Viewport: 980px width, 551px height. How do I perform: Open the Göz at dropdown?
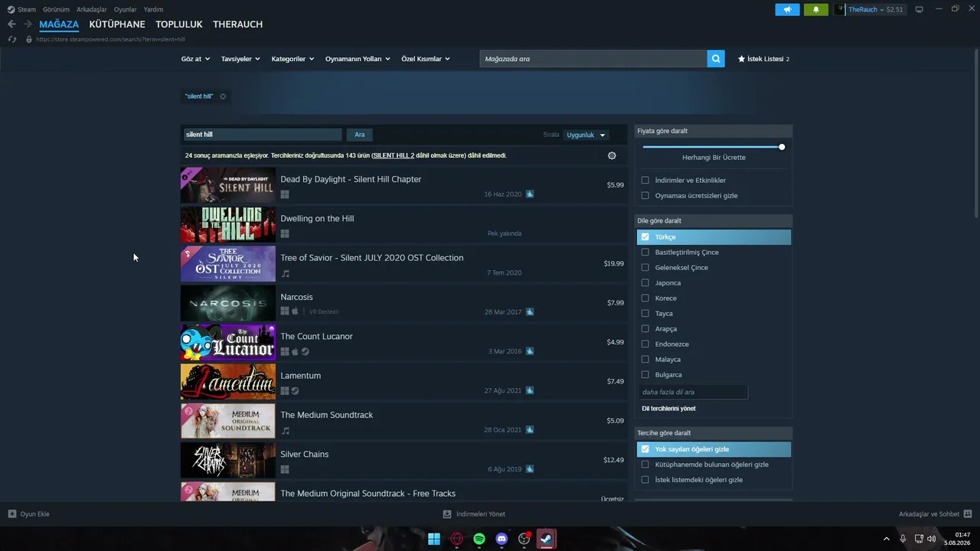coord(195,59)
